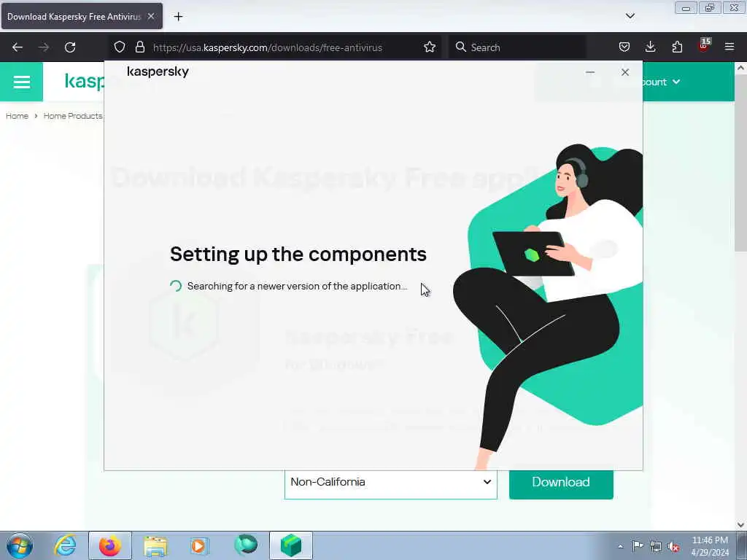Viewport: 747px width, 560px height.
Task: Open the Non-California region dropdown
Action: 391,483
